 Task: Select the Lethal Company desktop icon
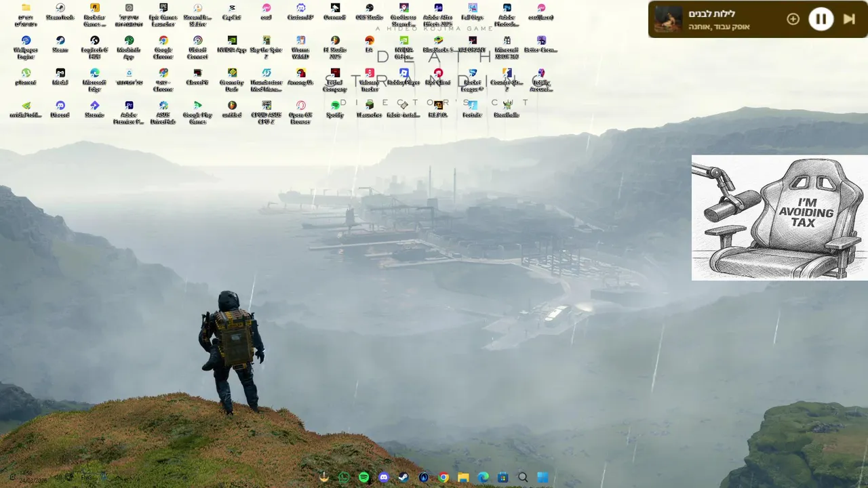pyautogui.click(x=335, y=80)
